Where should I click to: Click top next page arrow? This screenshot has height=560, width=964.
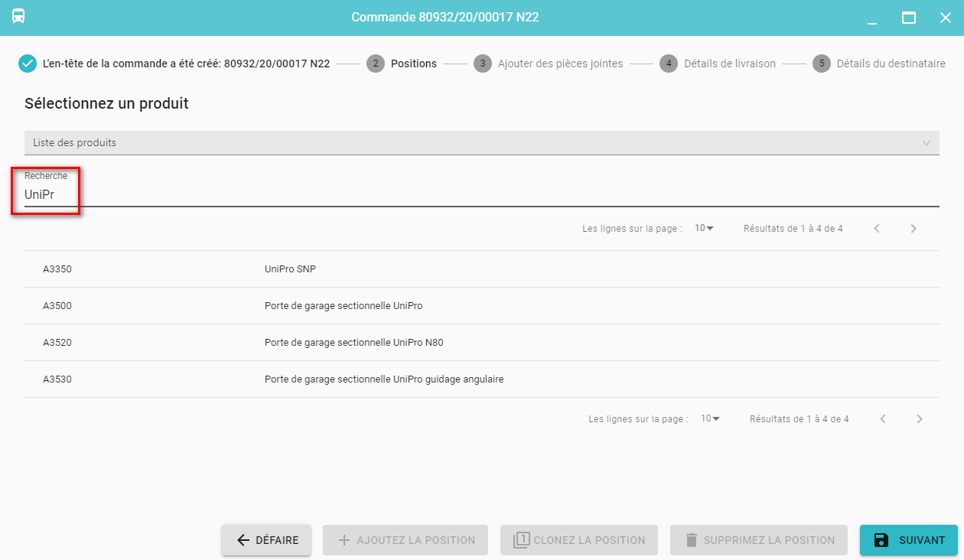pyautogui.click(x=914, y=228)
